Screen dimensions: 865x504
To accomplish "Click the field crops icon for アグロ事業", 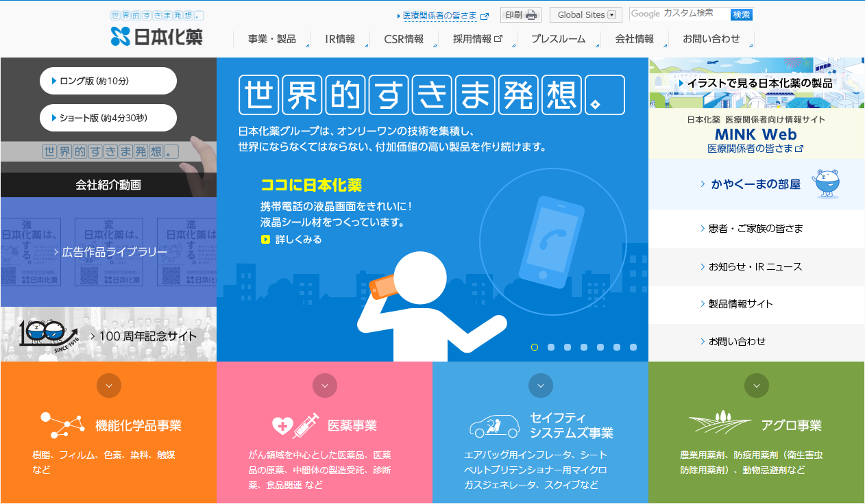I will click(x=720, y=422).
